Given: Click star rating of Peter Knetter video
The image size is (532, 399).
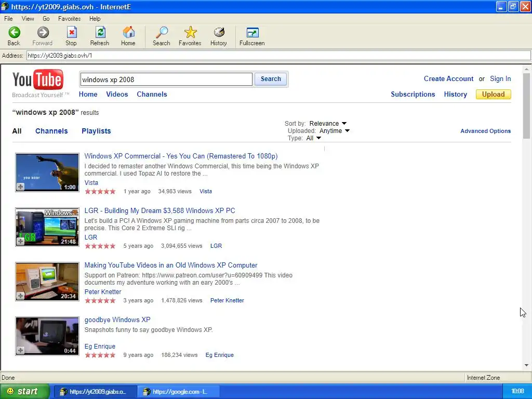Looking at the screenshot, I should 100,301.
